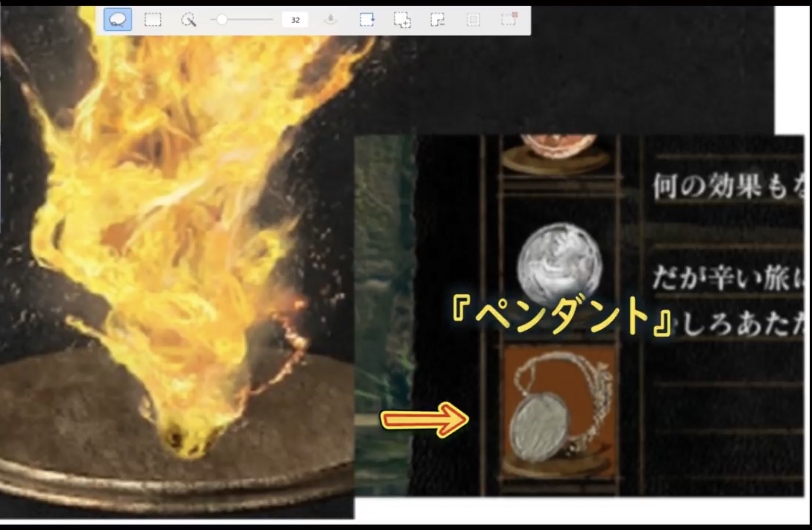The height and width of the screenshot is (530, 812).
Task: Click the tolerance value field showing 32
Action: [295, 19]
